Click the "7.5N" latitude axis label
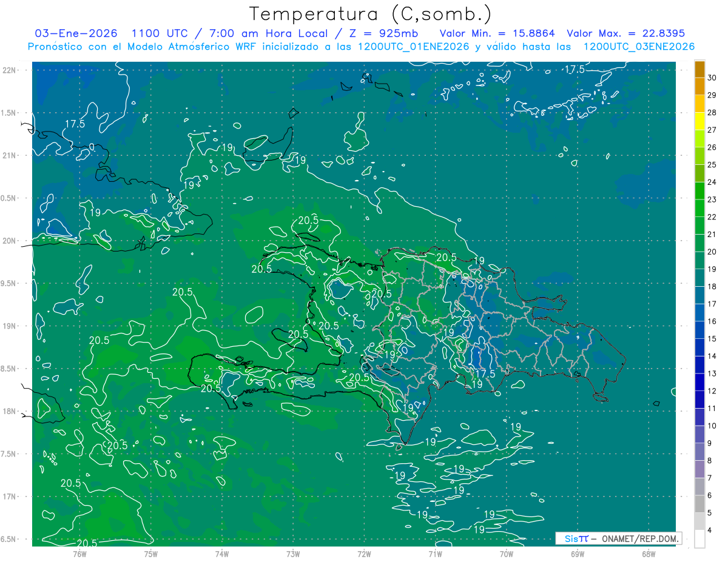728x562 pixels. point(8,454)
